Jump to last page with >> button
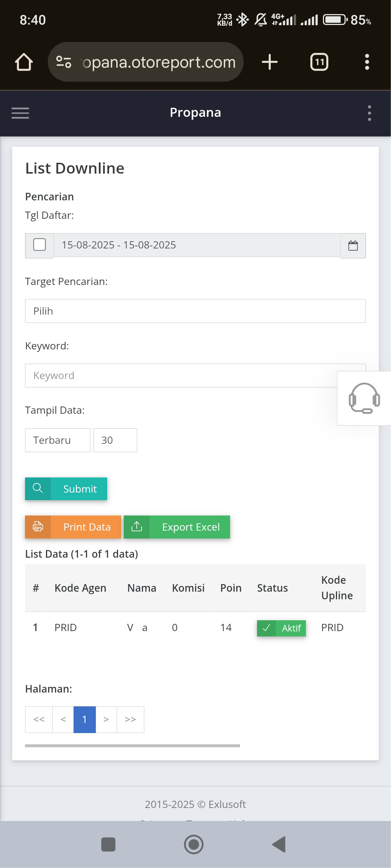Image resolution: width=391 pixels, height=868 pixels. pos(130,720)
